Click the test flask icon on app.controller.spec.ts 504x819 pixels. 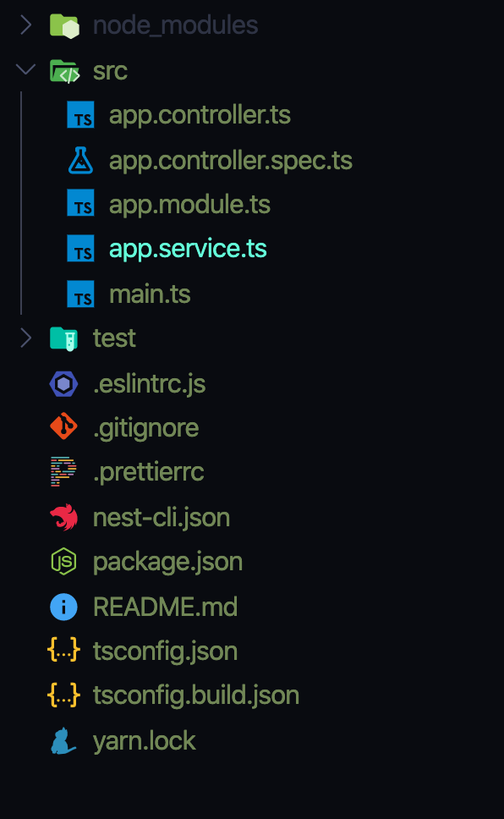(81, 161)
